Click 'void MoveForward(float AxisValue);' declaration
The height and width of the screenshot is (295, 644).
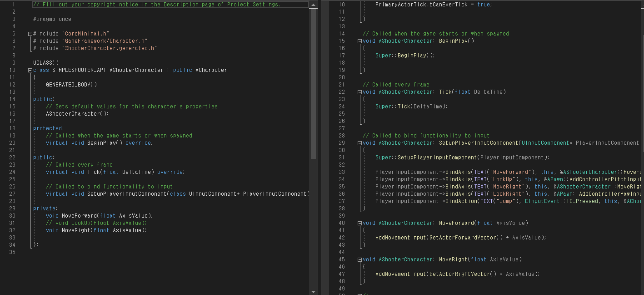click(x=100, y=216)
